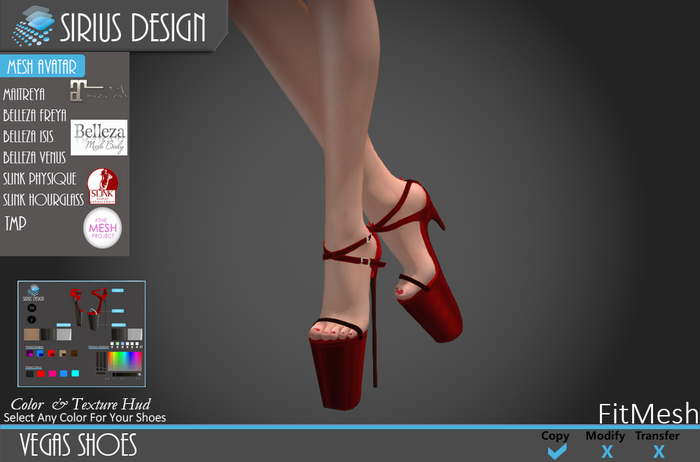Select Maitreya in the avatar list

coord(24,94)
